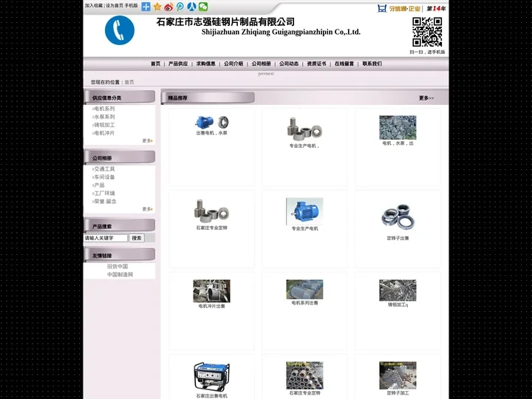Click the 电机系列出售 caption link
Screen dimensions: 532x399
click(x=304, y=303)
